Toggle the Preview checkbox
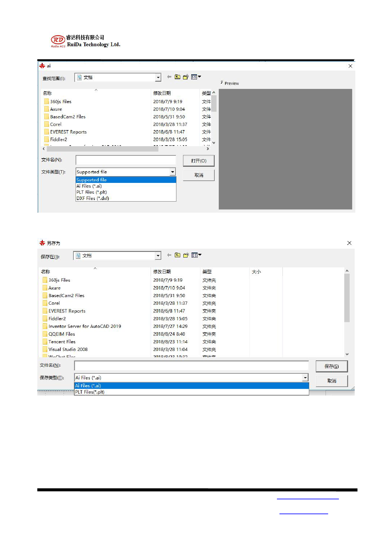The image size is (392, 555). [x=222, y=83]
